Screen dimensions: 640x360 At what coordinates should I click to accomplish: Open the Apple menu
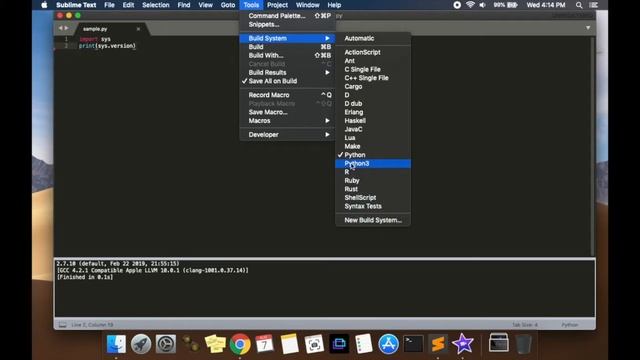(x=44, y=5)
